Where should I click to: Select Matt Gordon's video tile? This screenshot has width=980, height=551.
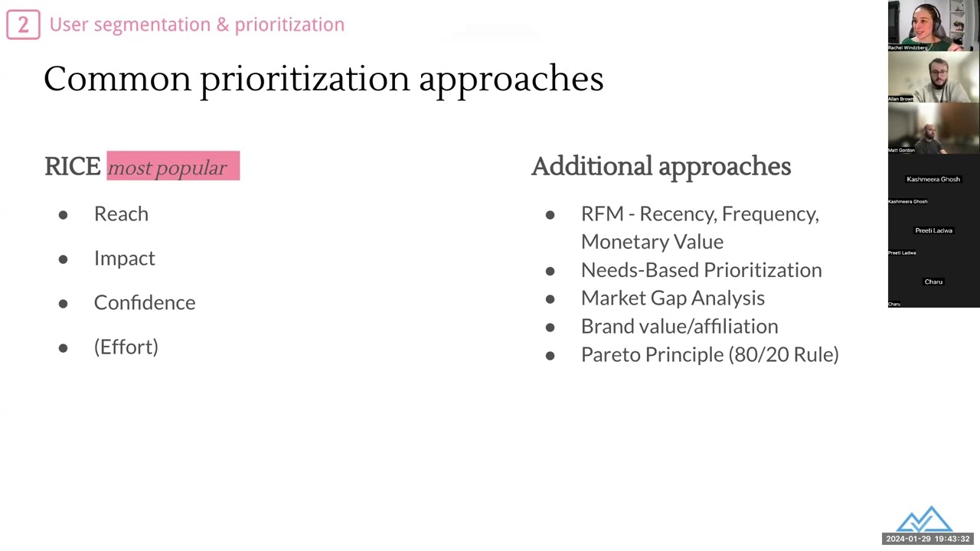coord(933,128)
